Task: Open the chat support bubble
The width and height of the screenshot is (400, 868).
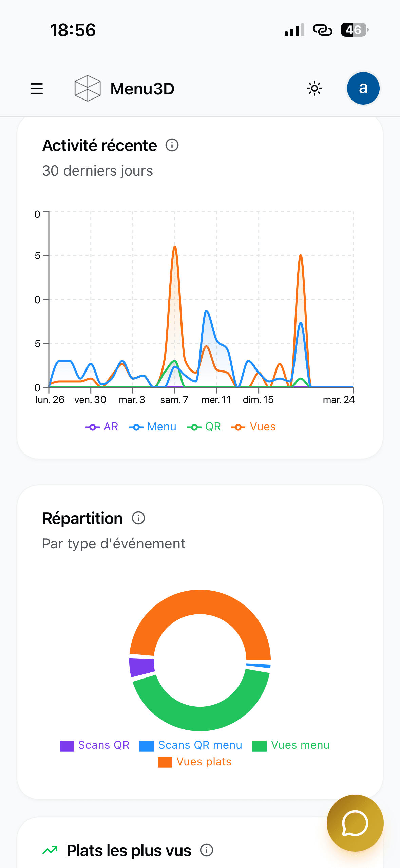Action: (x=355, y=823)
